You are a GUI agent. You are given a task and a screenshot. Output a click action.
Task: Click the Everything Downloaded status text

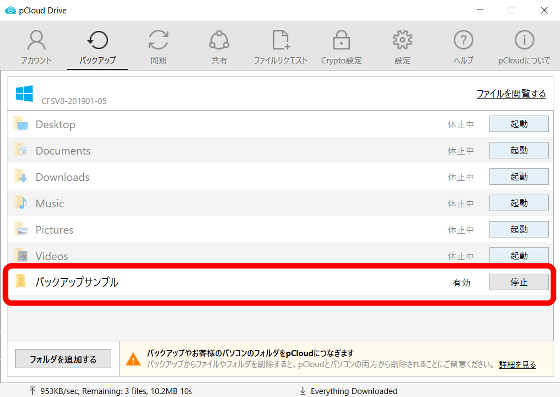click(354, 391)
